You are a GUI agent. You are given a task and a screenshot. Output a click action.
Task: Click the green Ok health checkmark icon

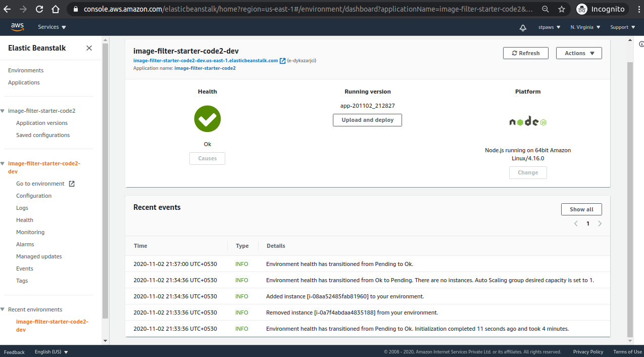coord(208,119)
